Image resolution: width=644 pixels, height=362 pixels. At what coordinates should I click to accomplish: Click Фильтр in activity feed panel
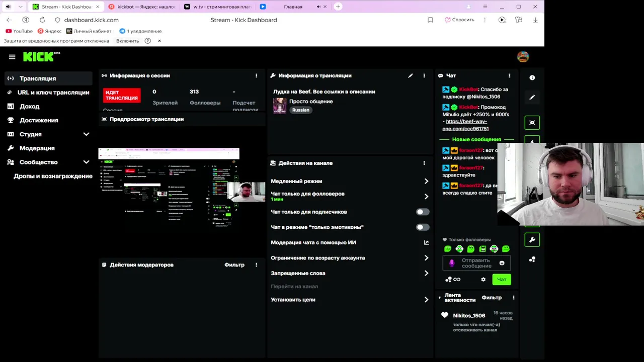(492, 298)
